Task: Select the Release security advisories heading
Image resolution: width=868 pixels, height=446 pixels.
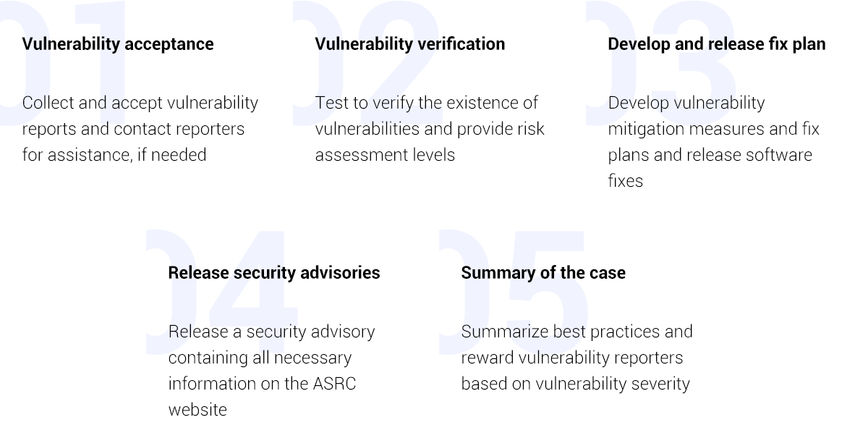Action: click(x=274, y=273)
